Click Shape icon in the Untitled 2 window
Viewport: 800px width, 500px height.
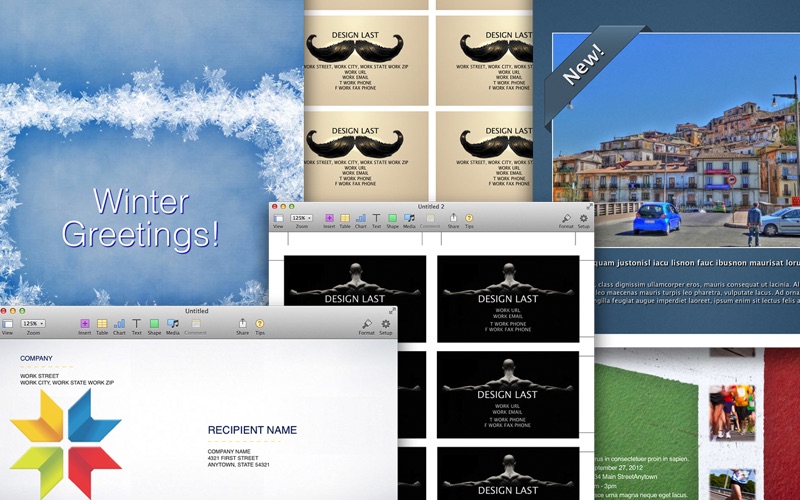pos(392,218)
